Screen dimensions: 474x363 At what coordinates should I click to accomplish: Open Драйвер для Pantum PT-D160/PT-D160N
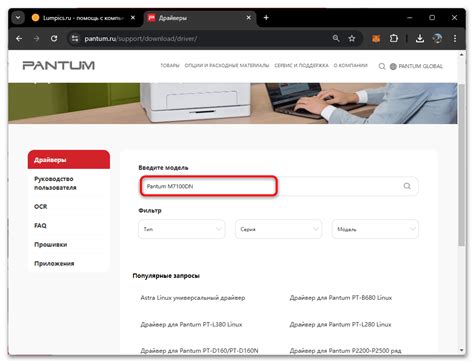[x=199, y=351]
